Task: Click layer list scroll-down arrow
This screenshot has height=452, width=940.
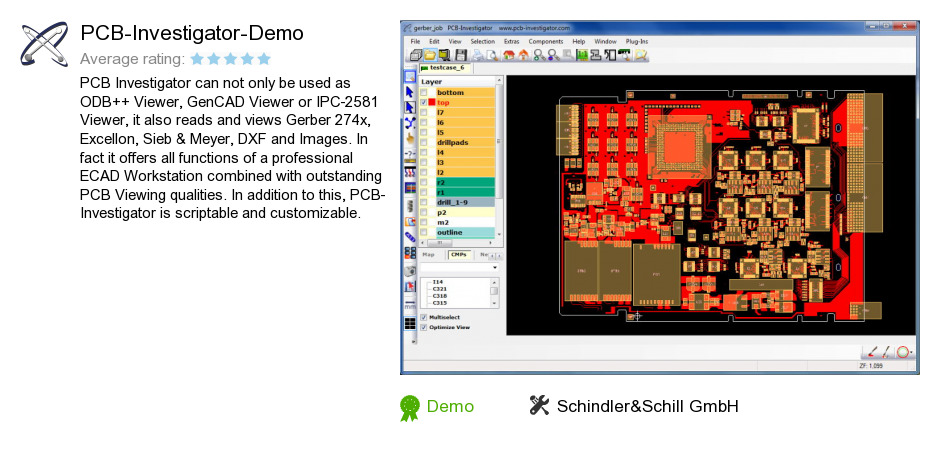Action: (499, 234)
